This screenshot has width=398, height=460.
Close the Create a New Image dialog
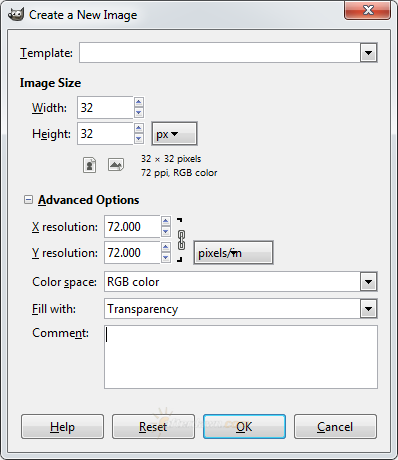368,10
